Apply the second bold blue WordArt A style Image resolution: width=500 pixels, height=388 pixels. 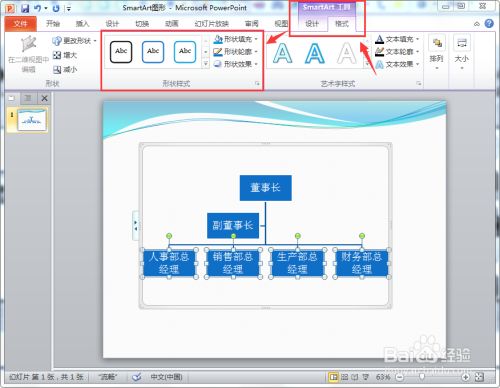[315, 53]
